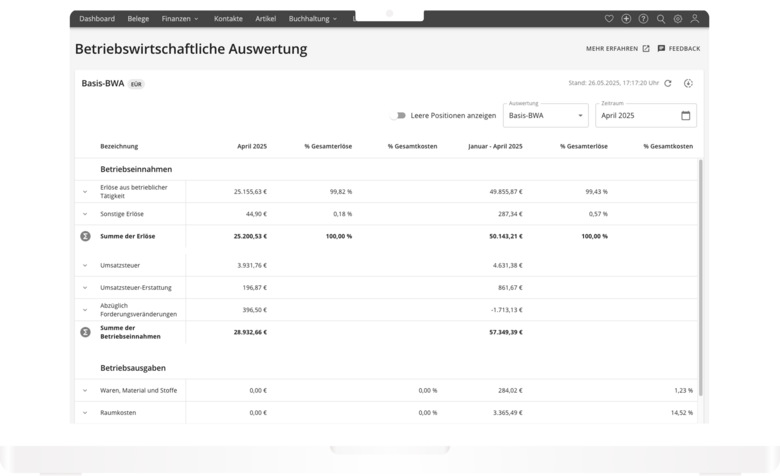Open settings via the gear icon
780x476 pixels.
(678, 19)
